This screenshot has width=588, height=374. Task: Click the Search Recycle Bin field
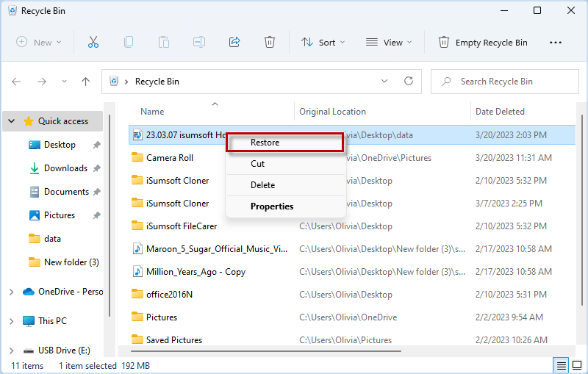[505, 82]
